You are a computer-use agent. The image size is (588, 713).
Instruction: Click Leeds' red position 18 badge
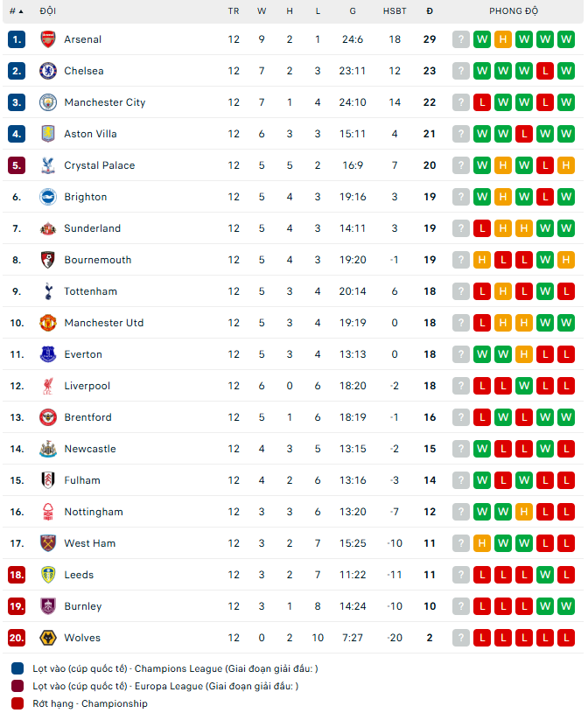(x=17, y=575)
